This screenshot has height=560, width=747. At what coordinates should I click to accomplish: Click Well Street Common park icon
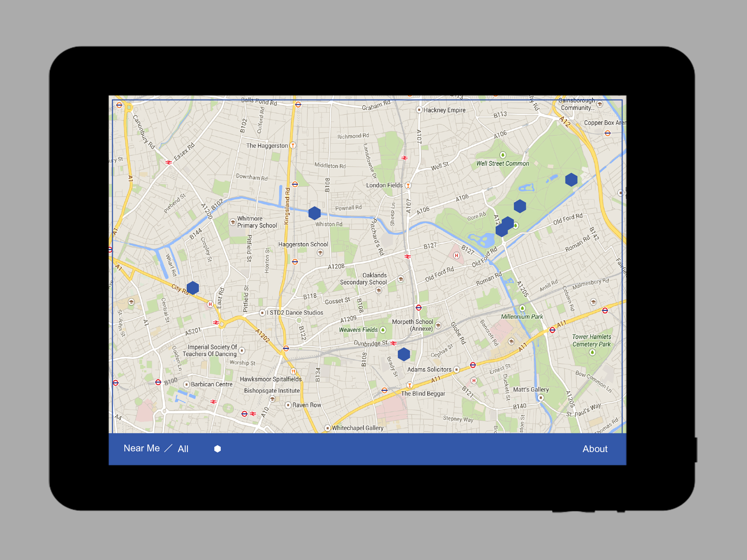[x=503, y=155]
